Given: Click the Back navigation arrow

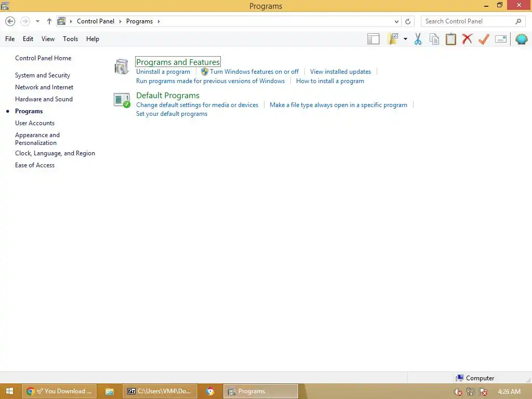Looking at the screenshot, I should pos(10,21).
